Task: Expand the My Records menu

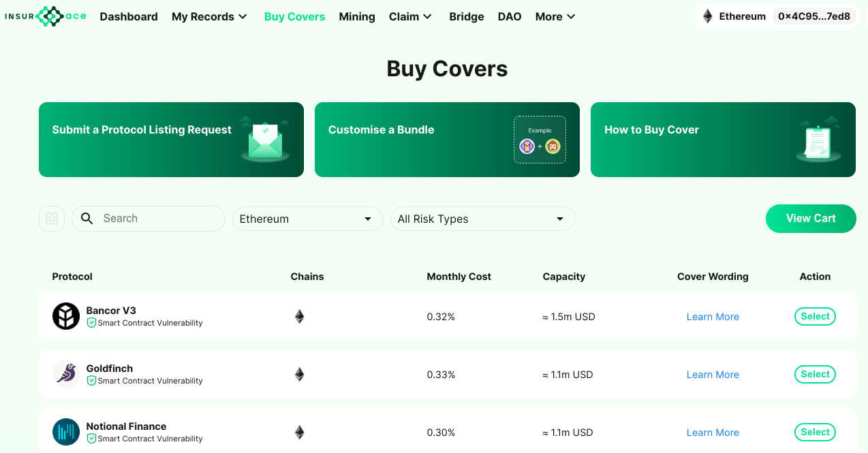Action: (209, 16)
